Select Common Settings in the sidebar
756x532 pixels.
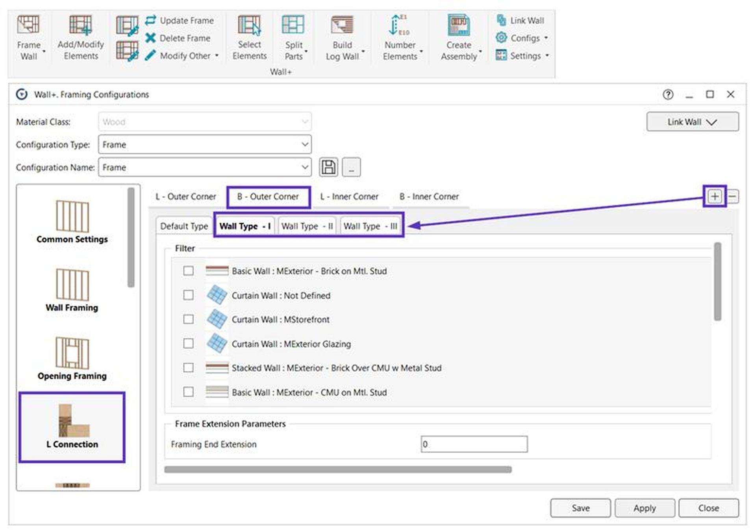pos(72,222)
